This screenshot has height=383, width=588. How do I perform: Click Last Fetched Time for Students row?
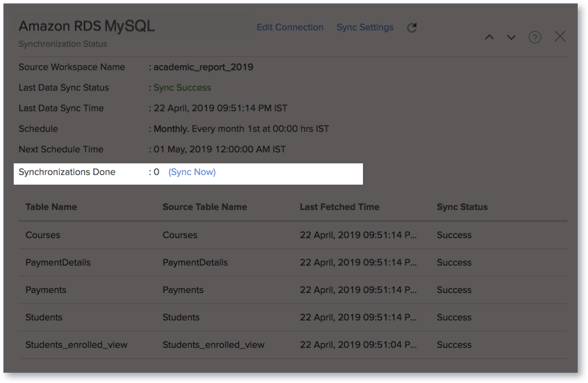[358, 317]
